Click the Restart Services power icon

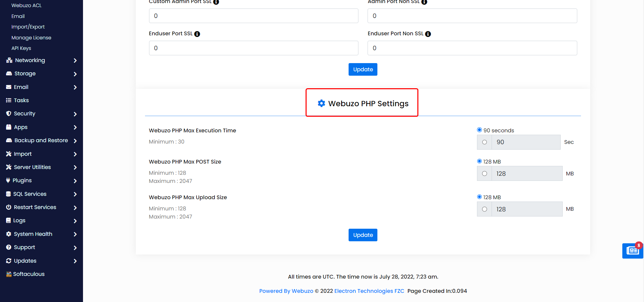pos(9,207)
